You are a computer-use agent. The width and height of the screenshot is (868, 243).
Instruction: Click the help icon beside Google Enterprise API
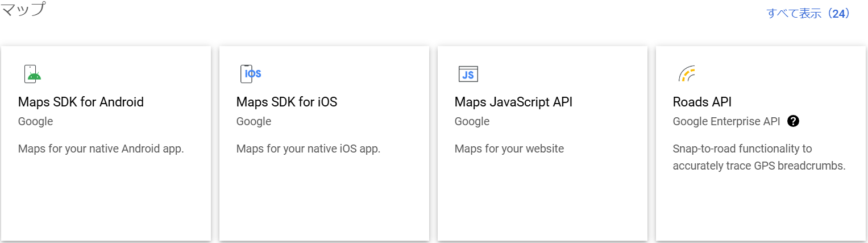794,121
